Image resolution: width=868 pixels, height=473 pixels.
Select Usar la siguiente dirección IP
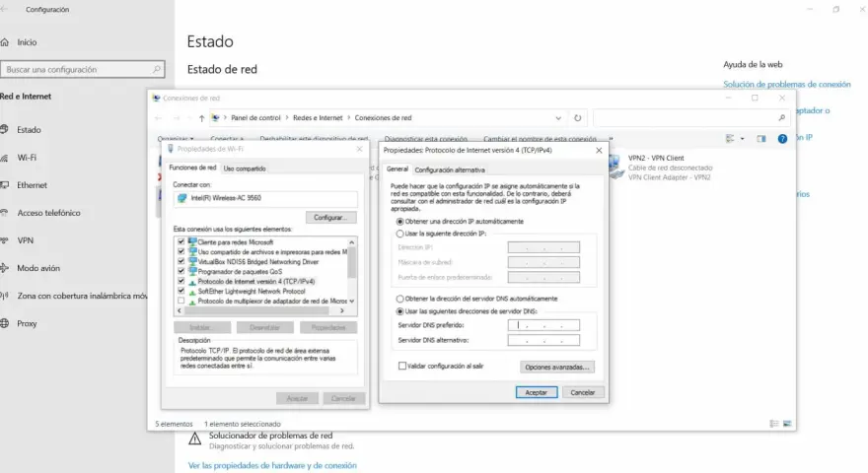(399, 234)
